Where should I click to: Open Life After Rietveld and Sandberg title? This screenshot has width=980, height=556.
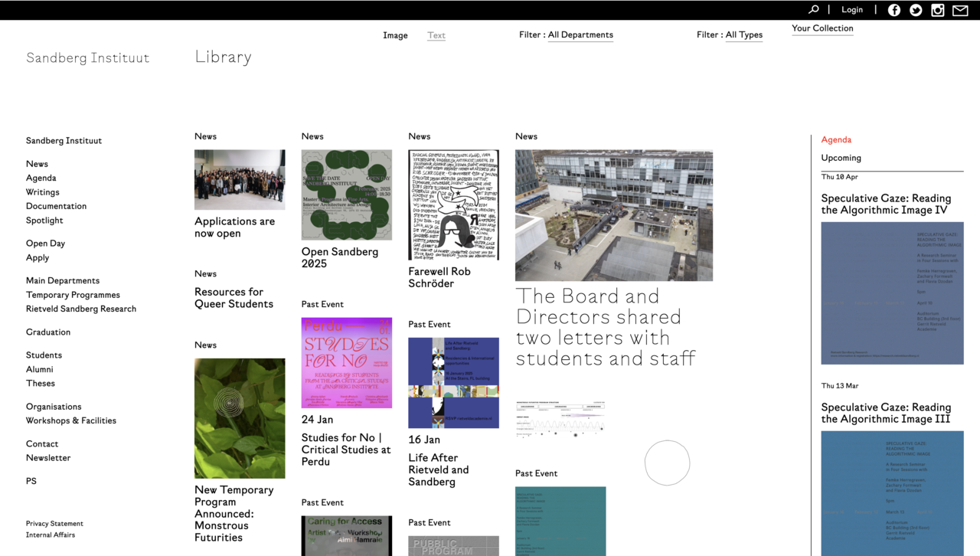439,470
